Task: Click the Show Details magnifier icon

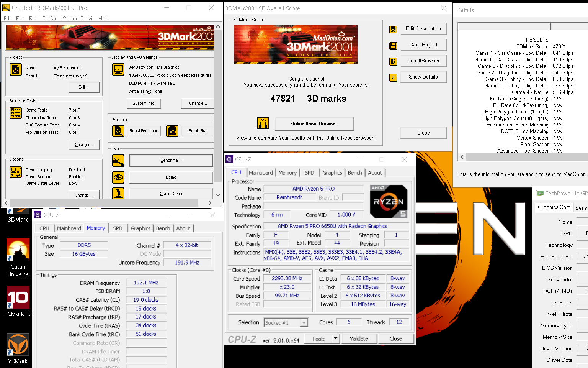Action: (x=393, y=78)
